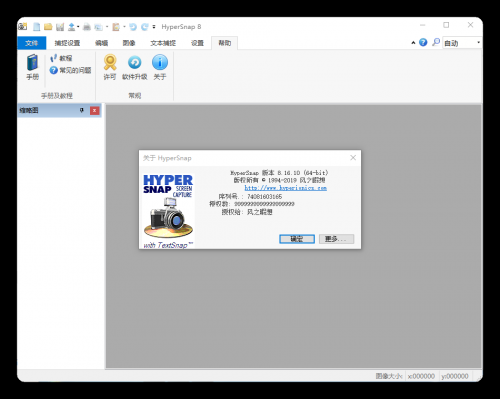Pin the 缩略图 thumbnail panel

pyautogui.click(x=82, y=110)
